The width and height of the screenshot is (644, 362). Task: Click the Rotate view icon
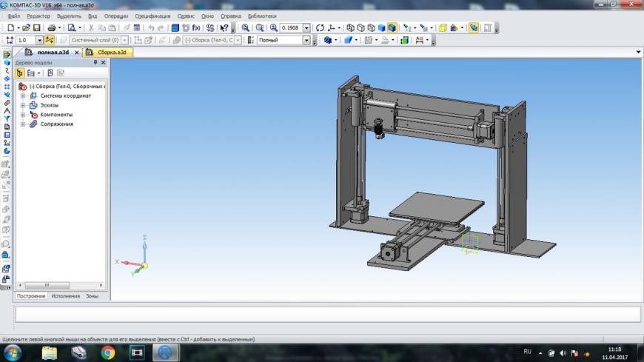321,27
